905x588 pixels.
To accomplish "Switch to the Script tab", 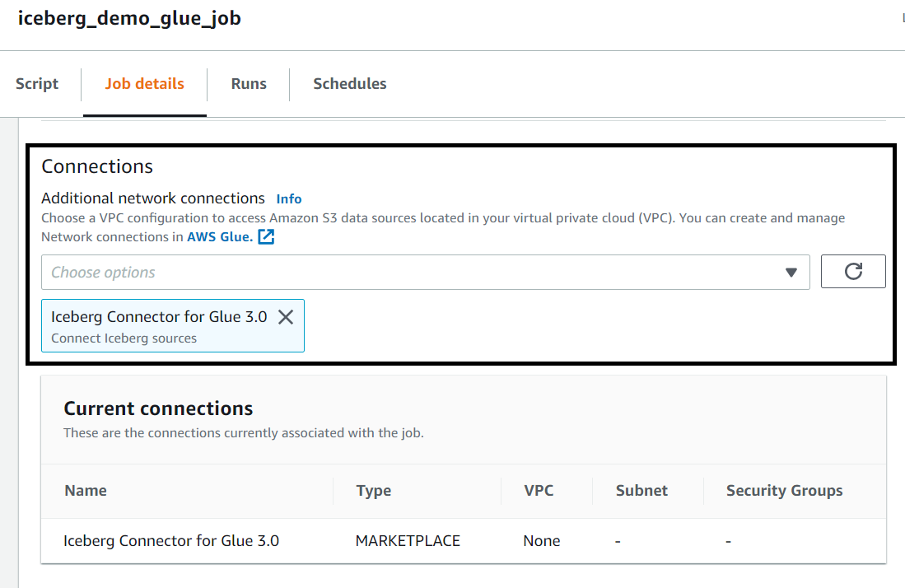I will click(x=37, y=84).
